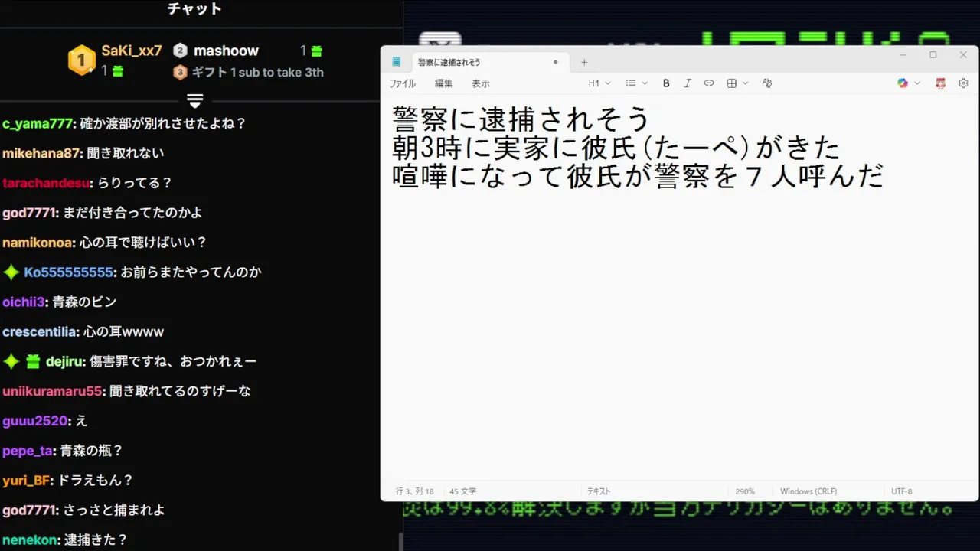This screenshot has width=980, height=551.
Task: Open crescentilia username in chat
Action: [39, 332]
